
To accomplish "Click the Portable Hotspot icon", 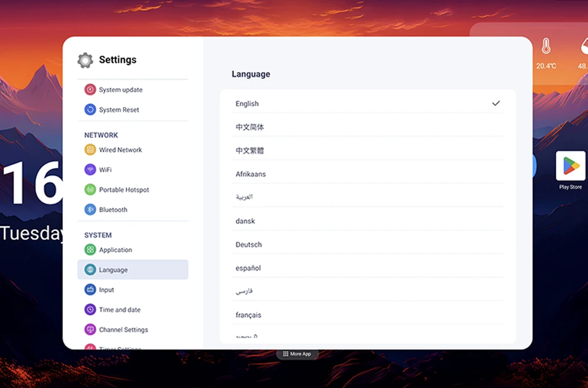I will [x=90, y=190].
